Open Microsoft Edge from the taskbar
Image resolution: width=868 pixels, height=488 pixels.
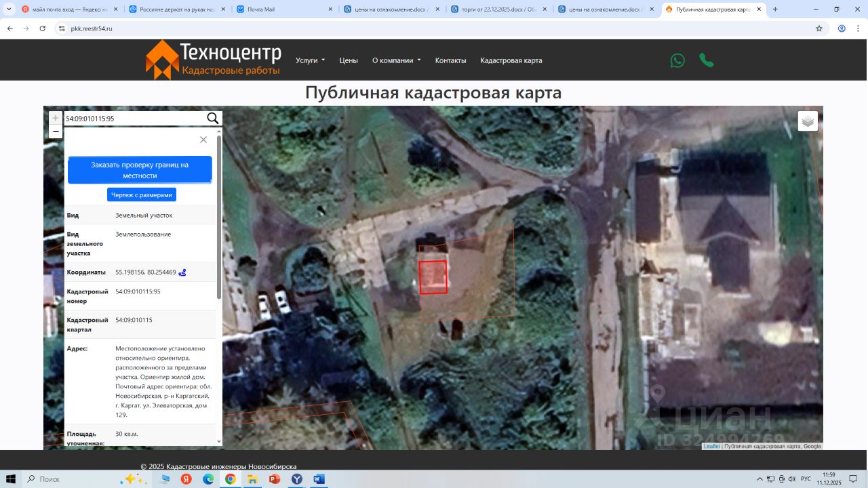208,479
